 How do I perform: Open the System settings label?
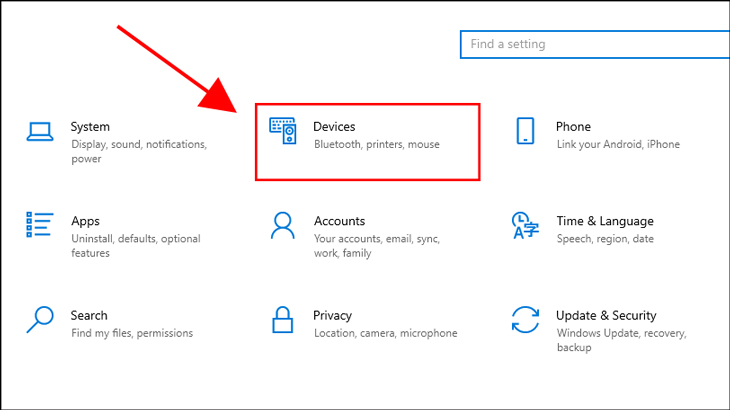point(90,127)
